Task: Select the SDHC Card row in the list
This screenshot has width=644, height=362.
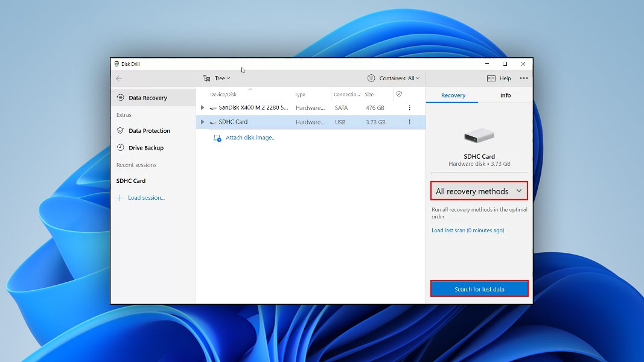Action: (311, 122)
